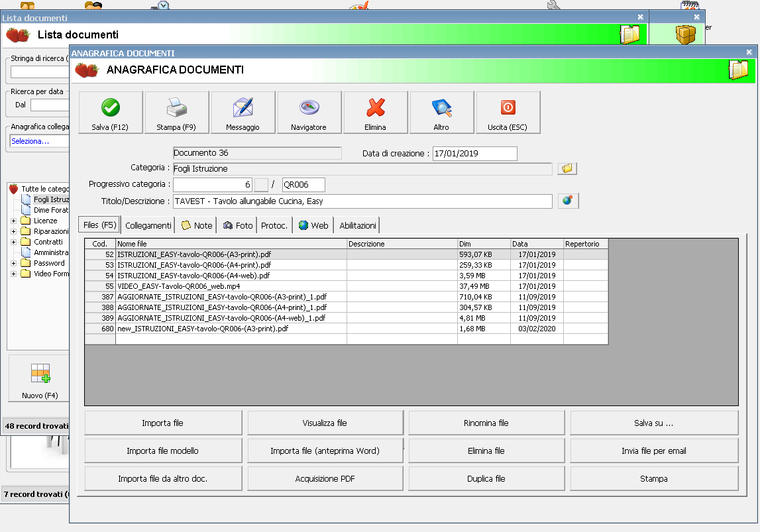Open the Messaggio envelope tool
760x532 pixels.
point(243,113)
